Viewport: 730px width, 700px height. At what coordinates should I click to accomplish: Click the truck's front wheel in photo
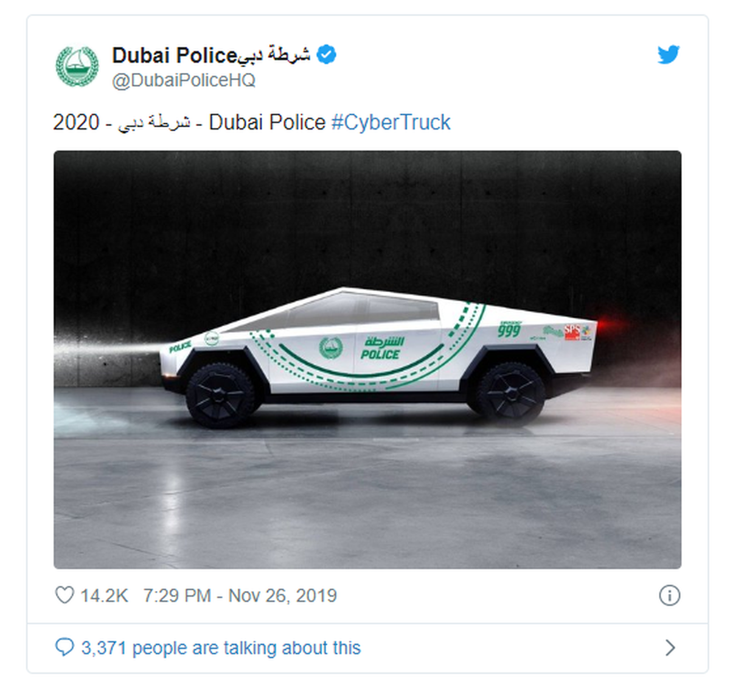(x=220, y=395)
